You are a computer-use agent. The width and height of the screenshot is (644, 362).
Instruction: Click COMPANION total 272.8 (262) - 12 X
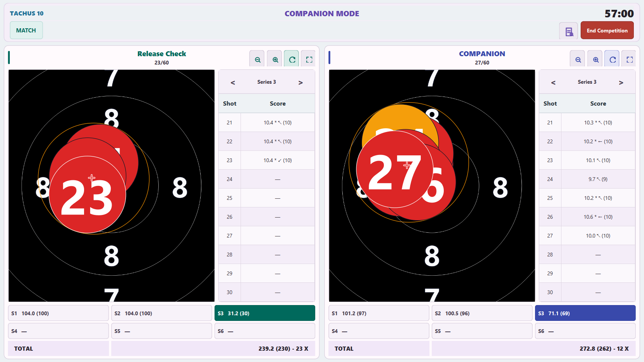(x=604, y=348)
